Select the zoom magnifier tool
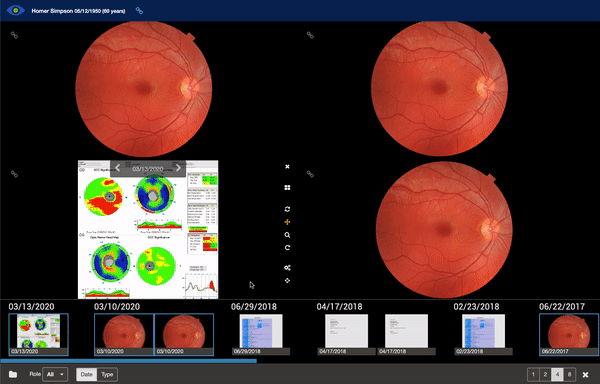Image resolution: width=600 pixels, height=384 pixels. pyautogui.click(x=287, y=235)
